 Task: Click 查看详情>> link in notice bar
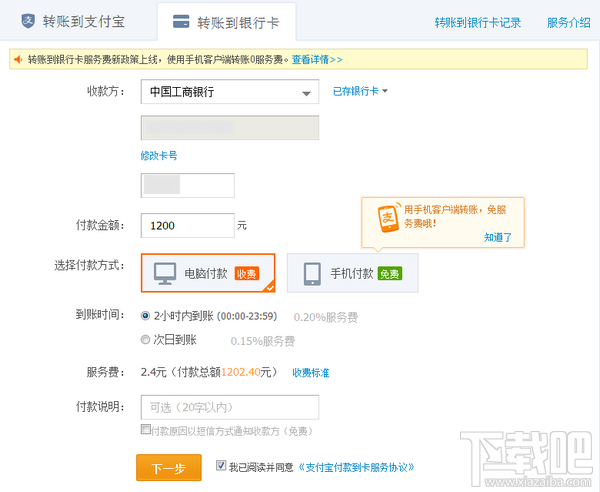click(x=317, y=59)
